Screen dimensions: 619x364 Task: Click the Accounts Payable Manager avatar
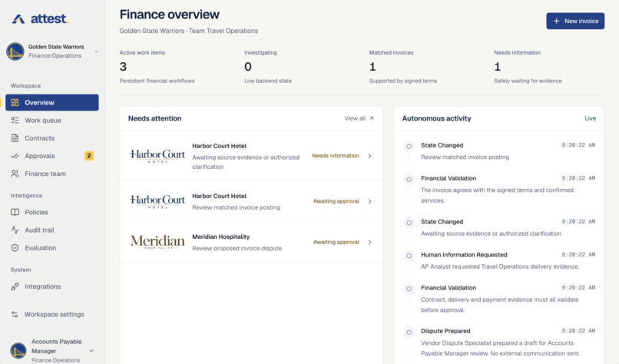click(18, 351)
